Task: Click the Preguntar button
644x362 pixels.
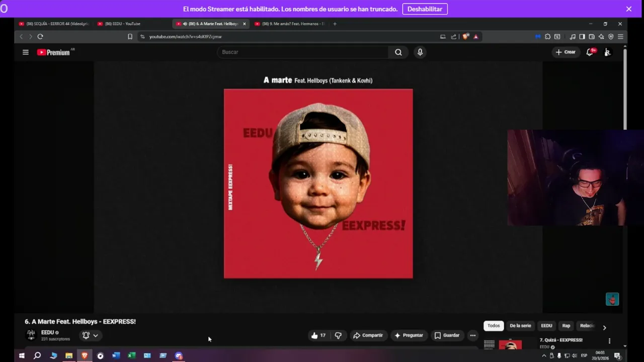Action: coord(409,335)
